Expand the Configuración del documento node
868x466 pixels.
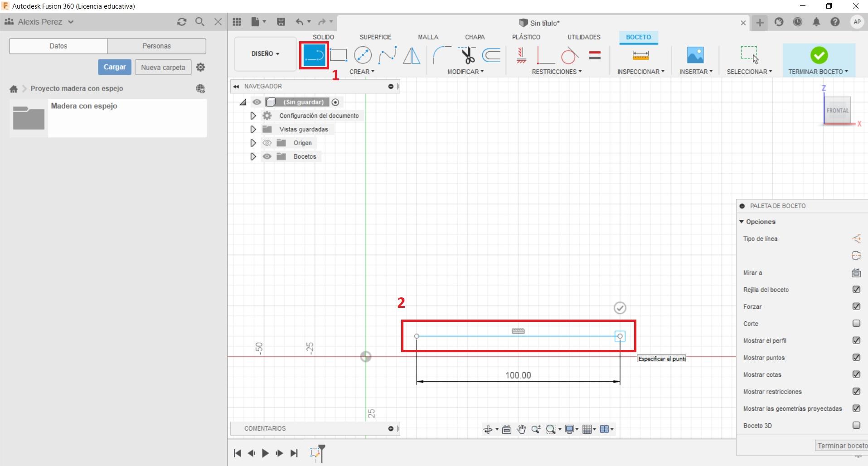pyautogui.click(x=253, y=116)
